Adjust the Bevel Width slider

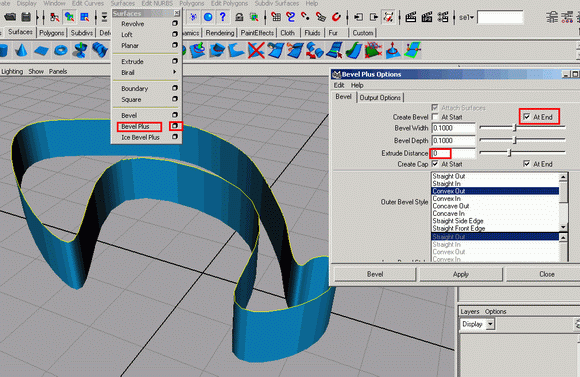515,128
